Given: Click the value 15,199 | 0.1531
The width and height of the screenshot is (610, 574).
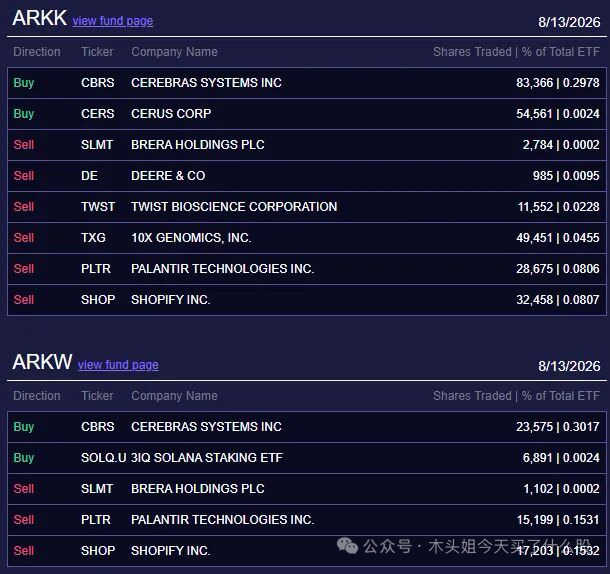Looking at the screenshot, I should coord(558,520).
